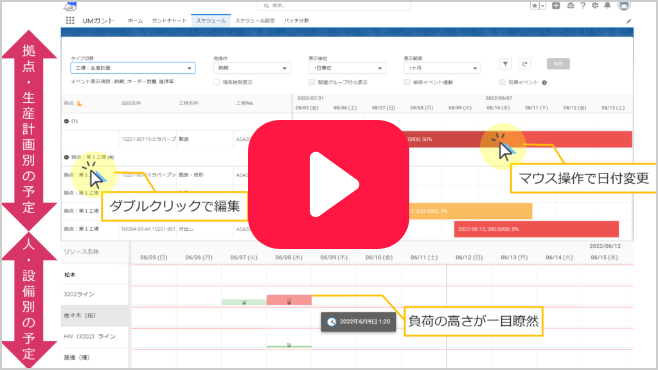Viewport: 658px width, 370px height.
Task: Click the 品目名称 column header
Action: [x=131, y=103]
